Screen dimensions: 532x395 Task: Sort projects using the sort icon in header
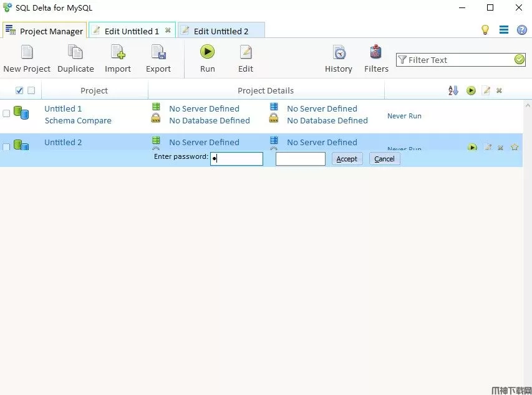point(453,91)
